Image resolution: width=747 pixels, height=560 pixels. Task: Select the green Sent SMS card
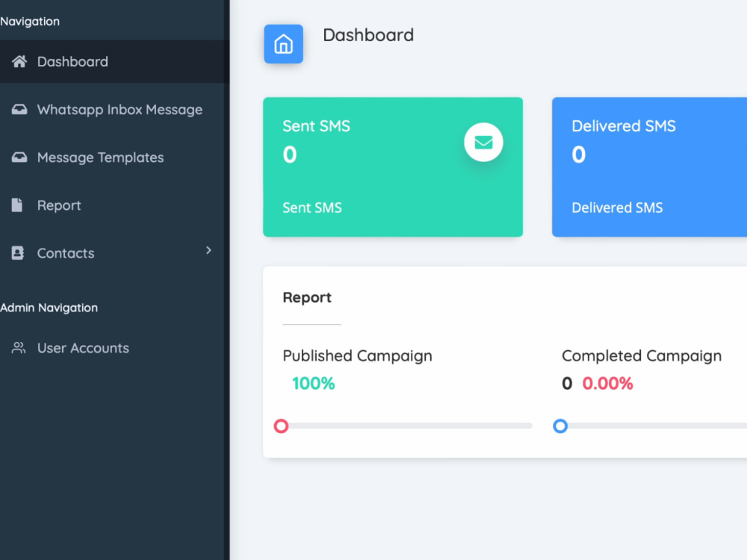coord(393,167)
